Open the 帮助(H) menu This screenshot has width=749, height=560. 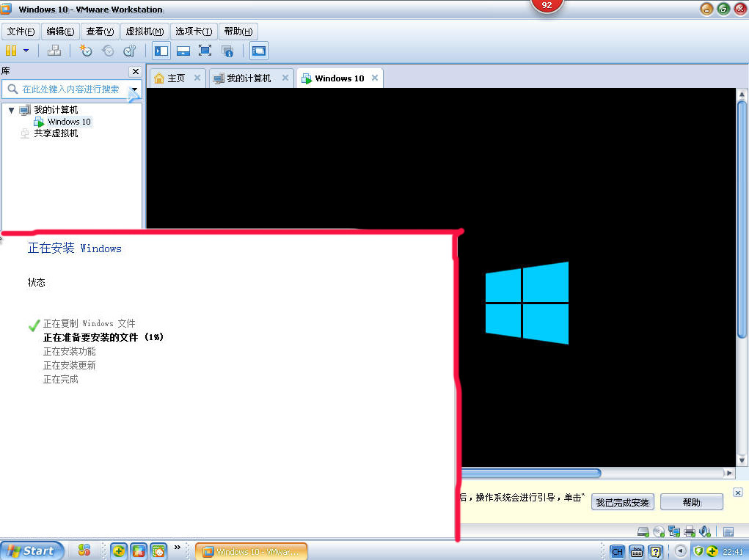(x=238, y=32)
